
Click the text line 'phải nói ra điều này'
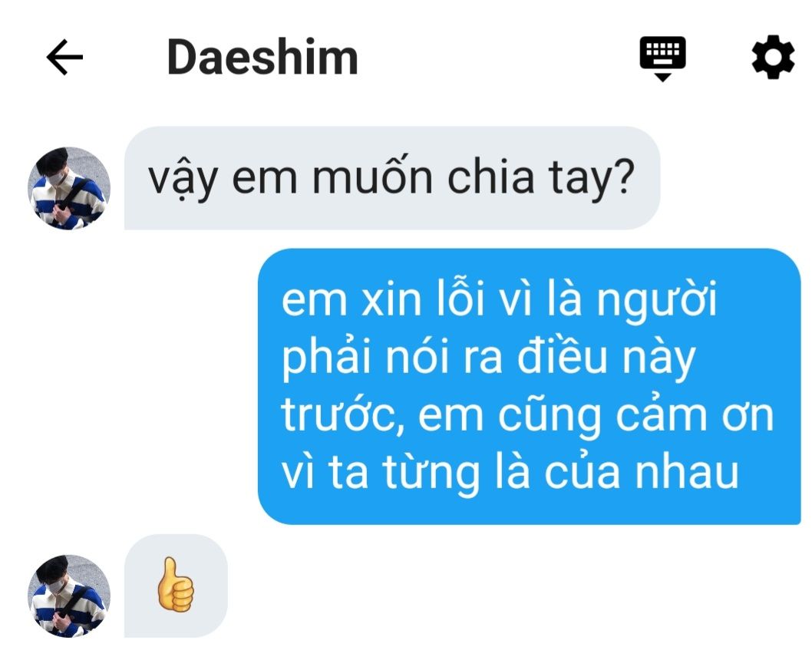click(x=488, y=357)
